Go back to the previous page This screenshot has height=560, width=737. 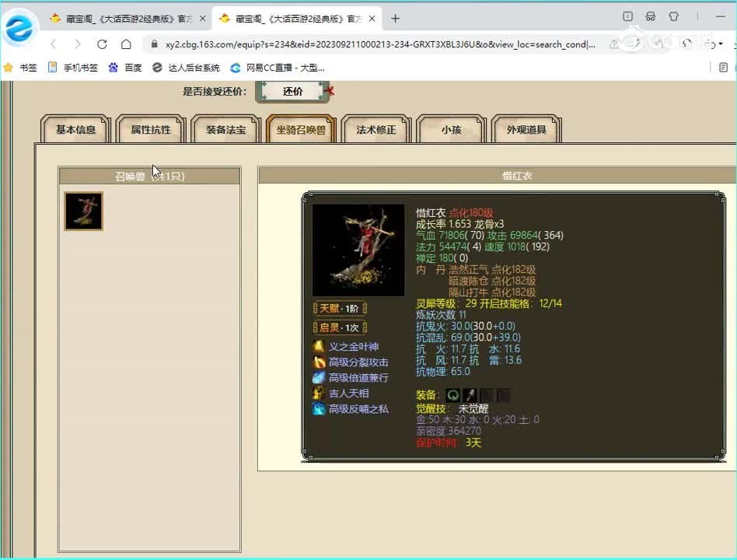(53, 44)
